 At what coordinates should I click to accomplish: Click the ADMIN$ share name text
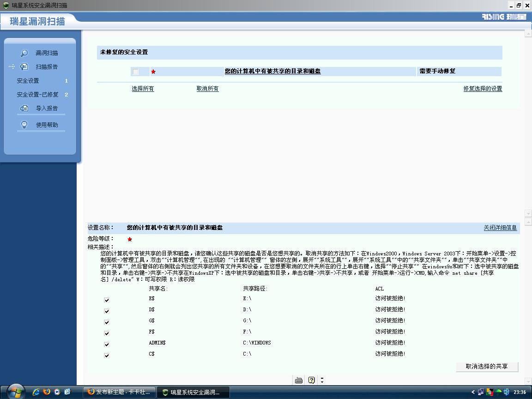157,343
